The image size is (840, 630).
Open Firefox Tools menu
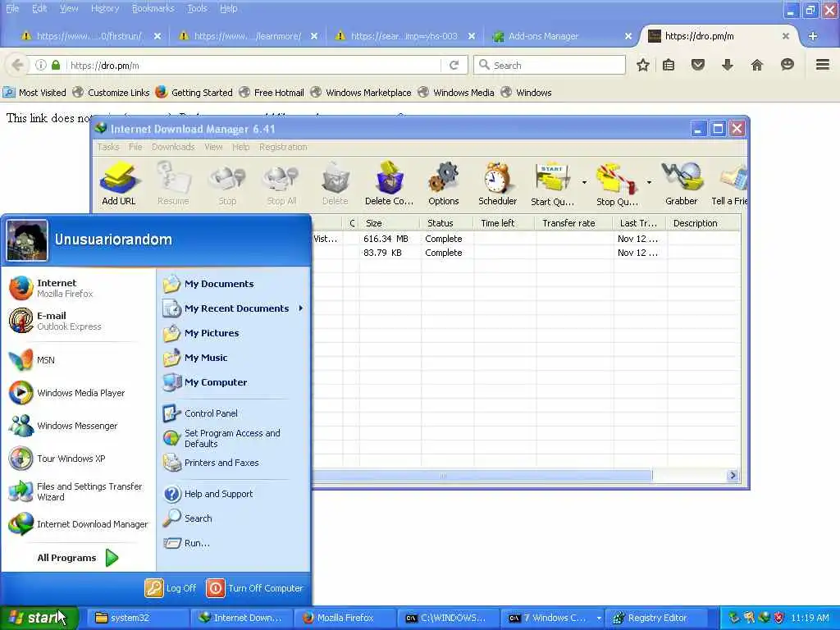point(197,8)
